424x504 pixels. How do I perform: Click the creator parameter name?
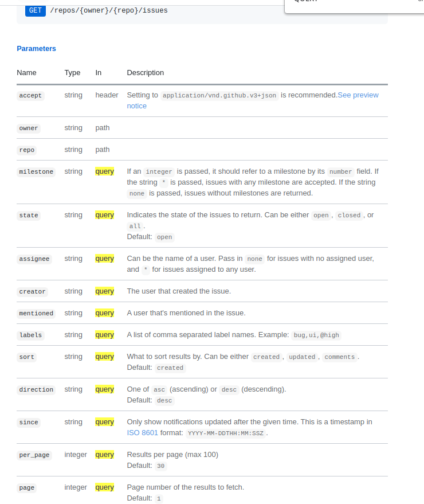click(x=32, y=292)
